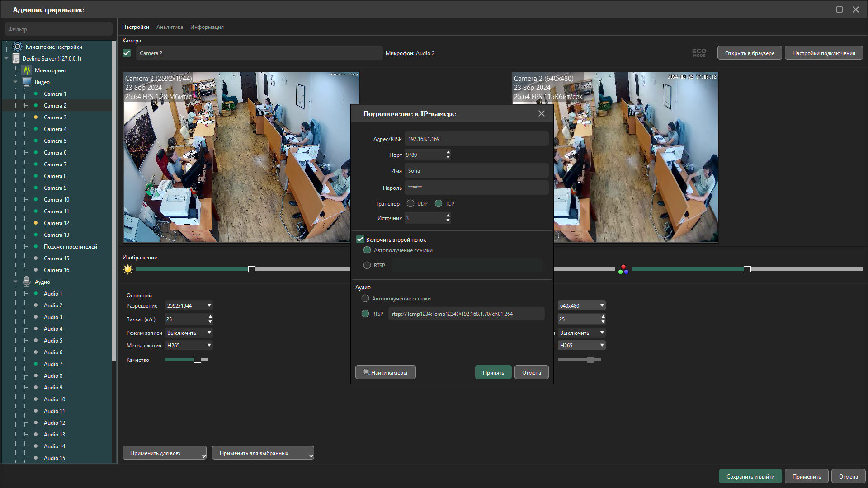Click the brightness sun icon
The width and height of the screenshot is (868, 488).
tap(128, 270)
